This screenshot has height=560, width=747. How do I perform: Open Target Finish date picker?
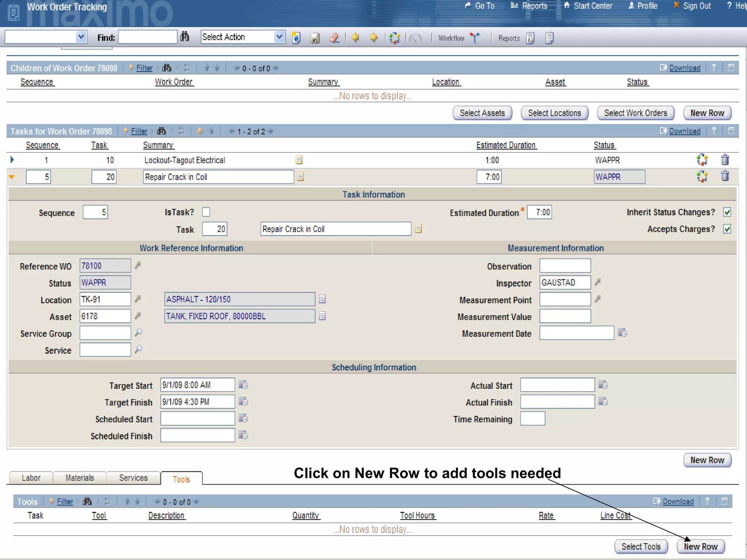tap(243, 401)
